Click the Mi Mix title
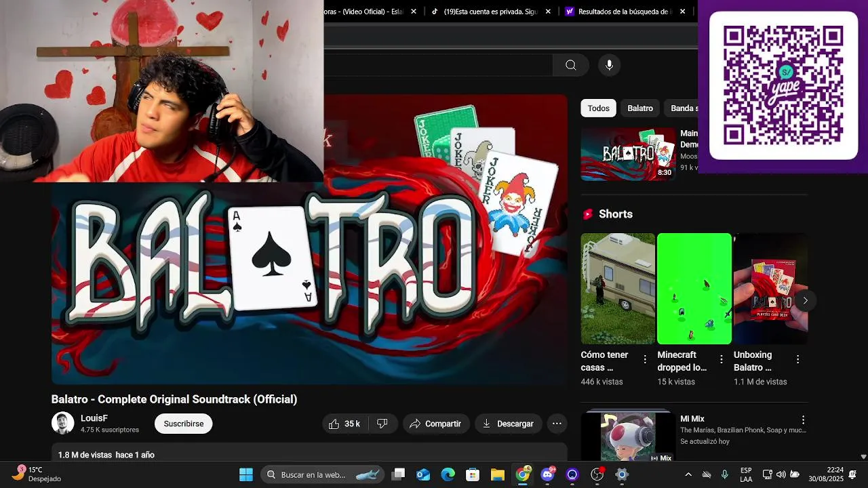This screenshot has height=488, width=868. coord(692,419)
